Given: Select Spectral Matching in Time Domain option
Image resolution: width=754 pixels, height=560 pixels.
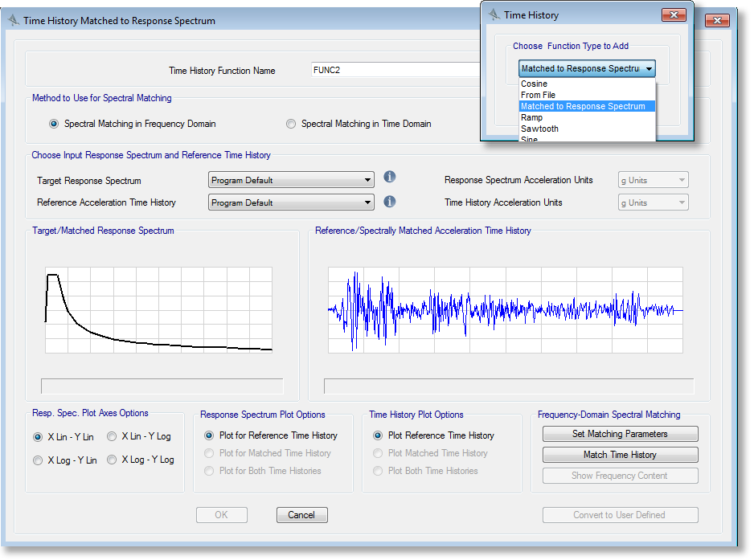Looking at the screenshot, I should (x=291, y=124).
